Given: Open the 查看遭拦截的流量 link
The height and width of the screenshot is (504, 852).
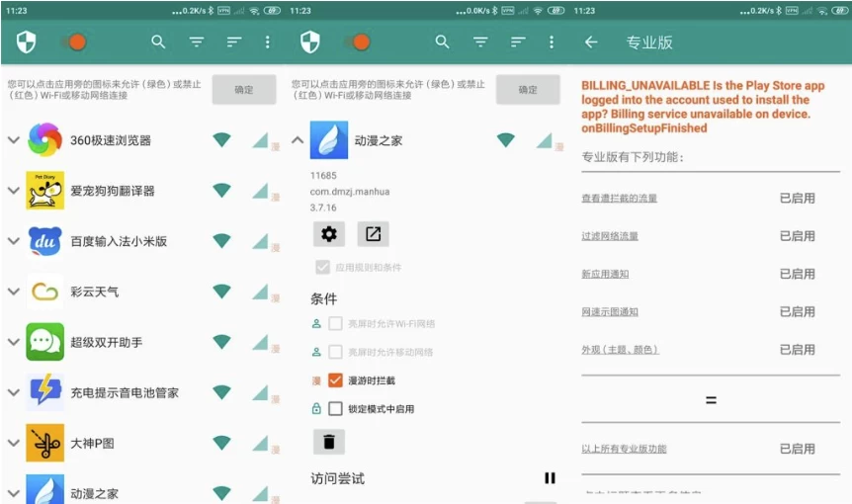Looking at the screenshot, I should 619,199.
